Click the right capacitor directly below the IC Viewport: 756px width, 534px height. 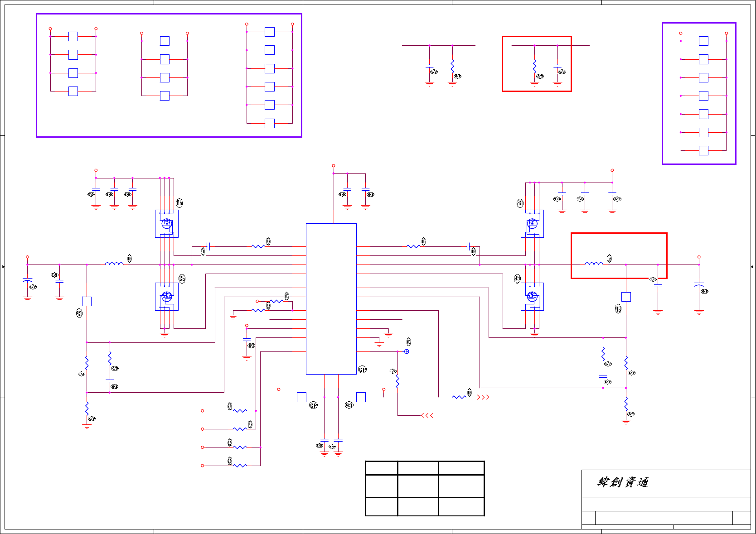click(x=338, y=440)
